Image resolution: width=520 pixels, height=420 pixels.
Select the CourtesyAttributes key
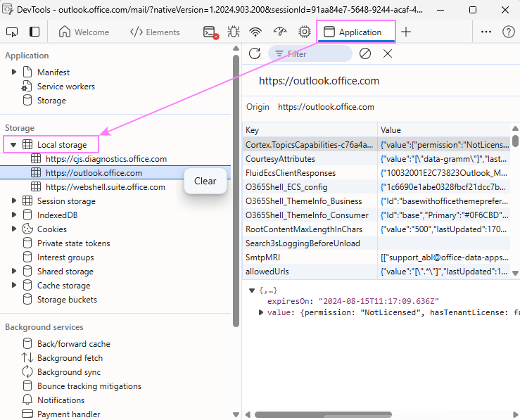[280, 159]
